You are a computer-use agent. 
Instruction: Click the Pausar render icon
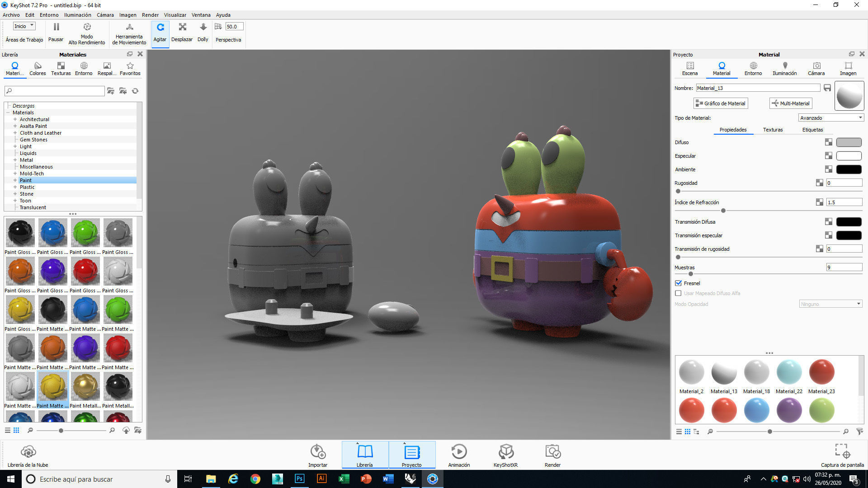[56, 27]
